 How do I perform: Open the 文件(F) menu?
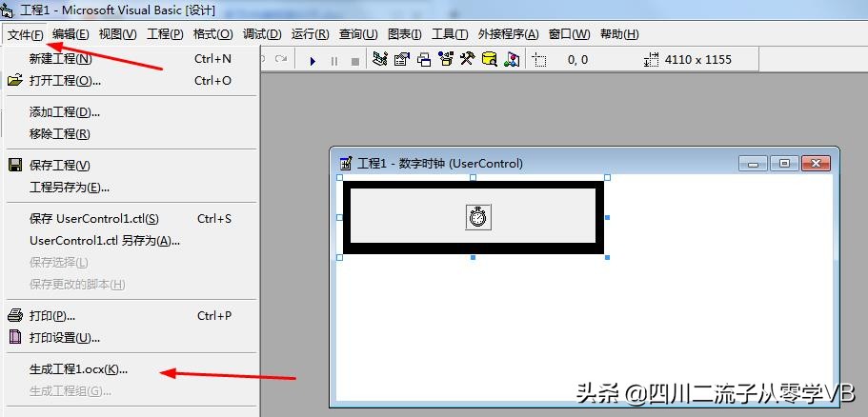[26, 34]
